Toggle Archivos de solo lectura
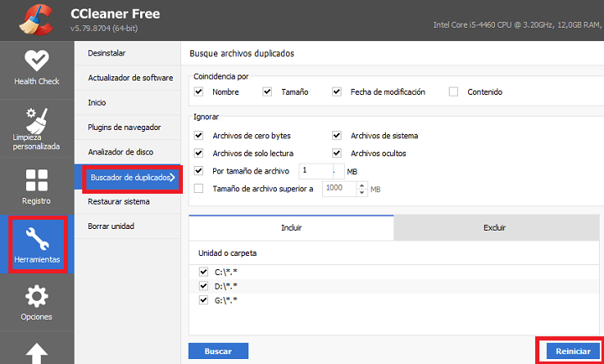The height and width of the screenshot is (364, 604). pyautogui.click(x=198, y=153)
